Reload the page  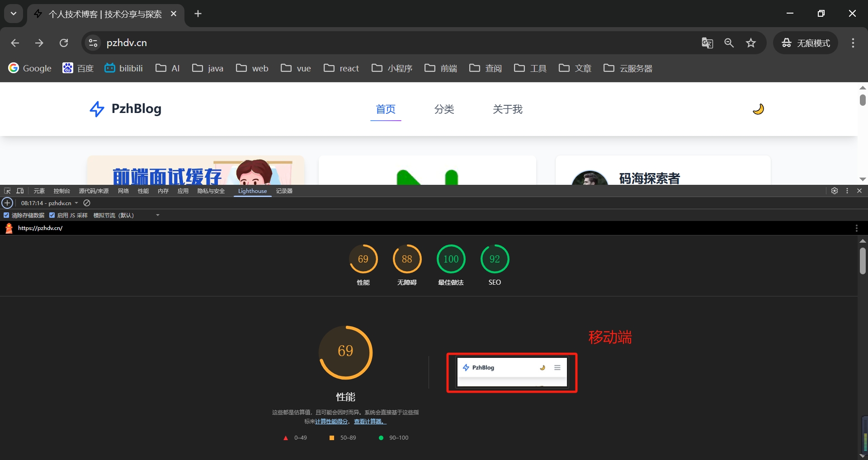point(64,43)
